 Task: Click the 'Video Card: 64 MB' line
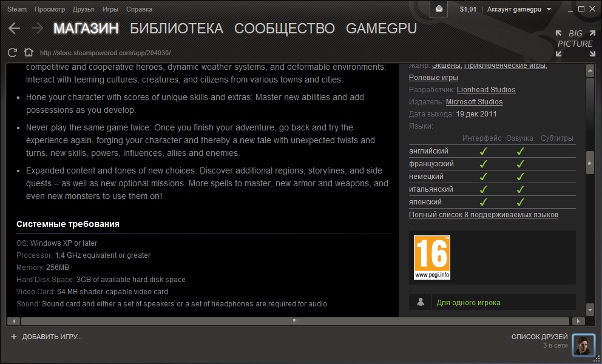[92, 292]
